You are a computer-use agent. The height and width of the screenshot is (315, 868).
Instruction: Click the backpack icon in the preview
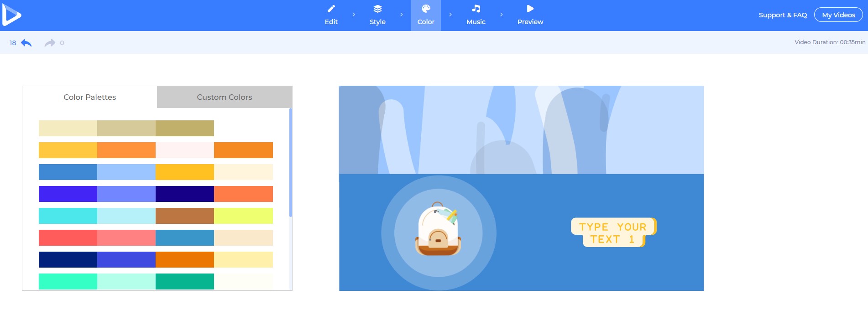pyautogui.click(x=438, y=230)
